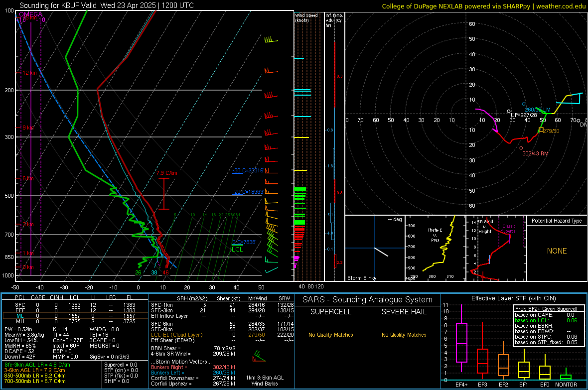Click the green 'LCL' marker on the skew-T
Screen dimensions: 588x390
pos(237,250)
